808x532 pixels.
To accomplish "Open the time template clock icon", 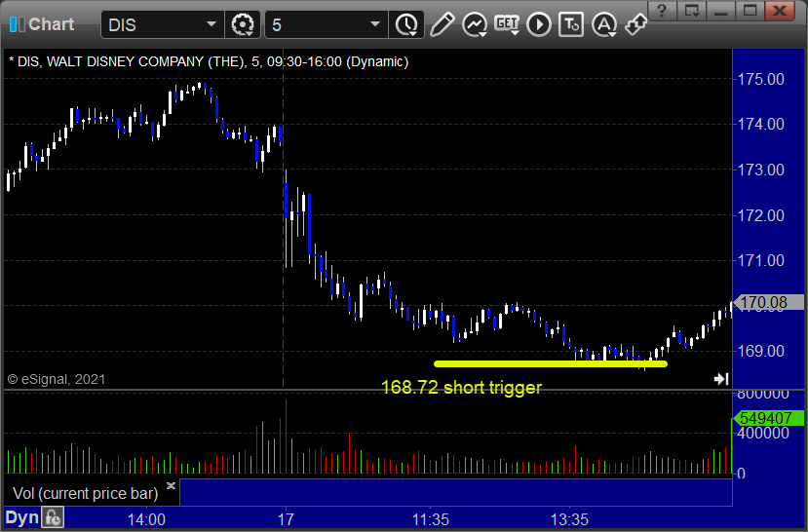I will point(407,24).
